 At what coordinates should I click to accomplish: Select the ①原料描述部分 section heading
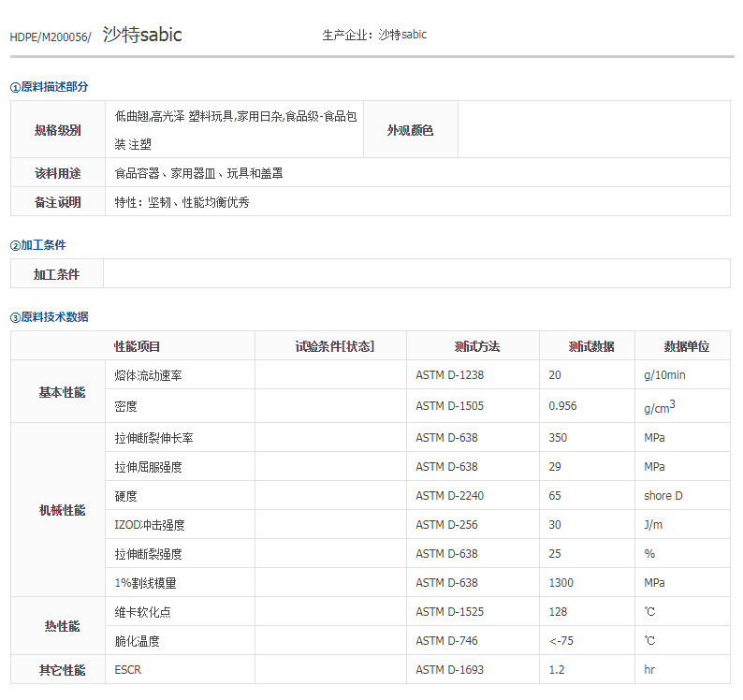pos(50,87)
